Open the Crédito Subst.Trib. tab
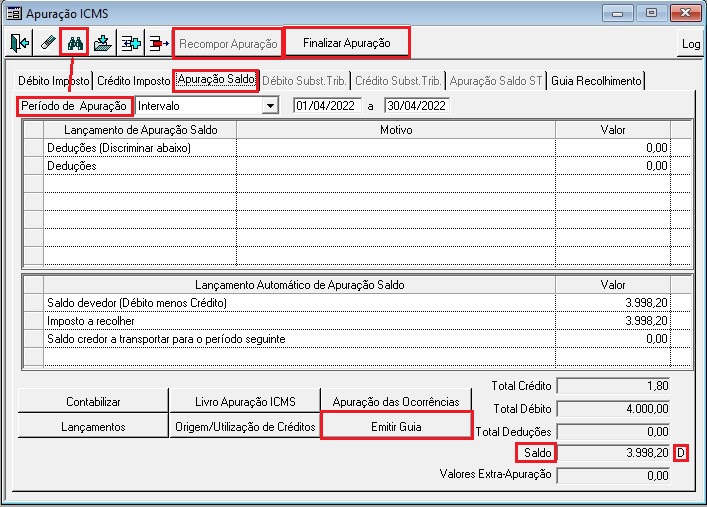 pyautogui.click(x=398, y=81)
